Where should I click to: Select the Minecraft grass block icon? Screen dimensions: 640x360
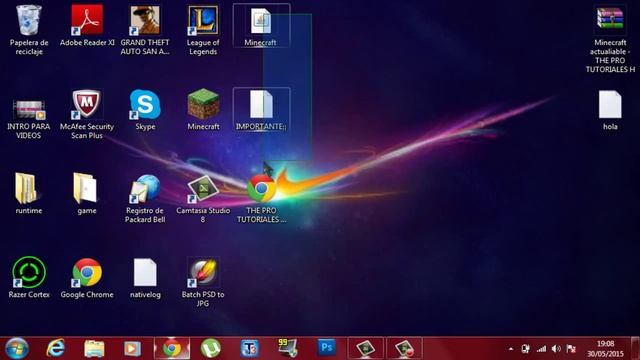[203, 104]
